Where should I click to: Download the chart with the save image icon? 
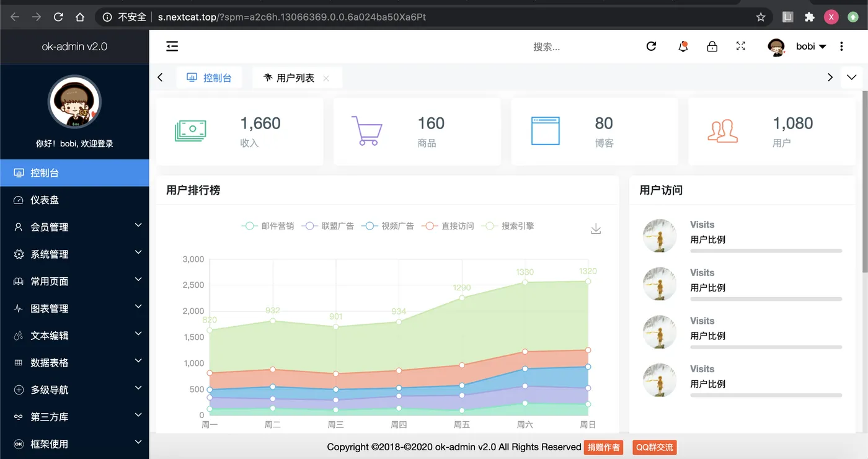[596, 229]
